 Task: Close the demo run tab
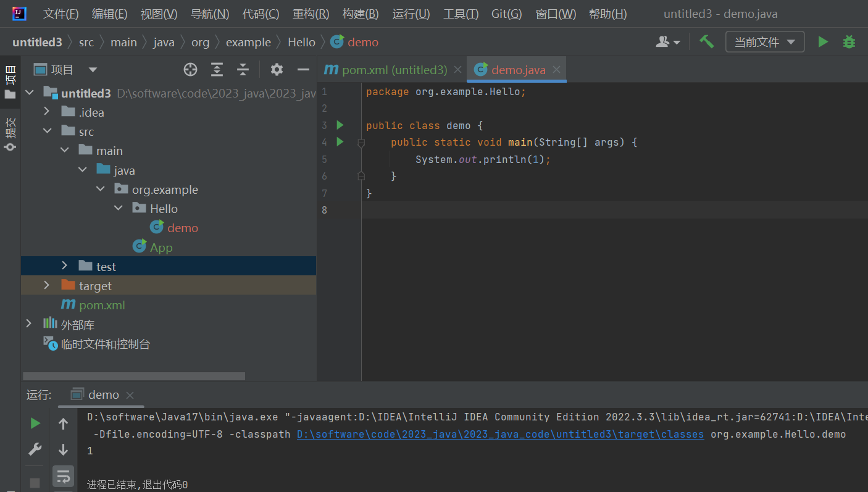coord(130,395)
